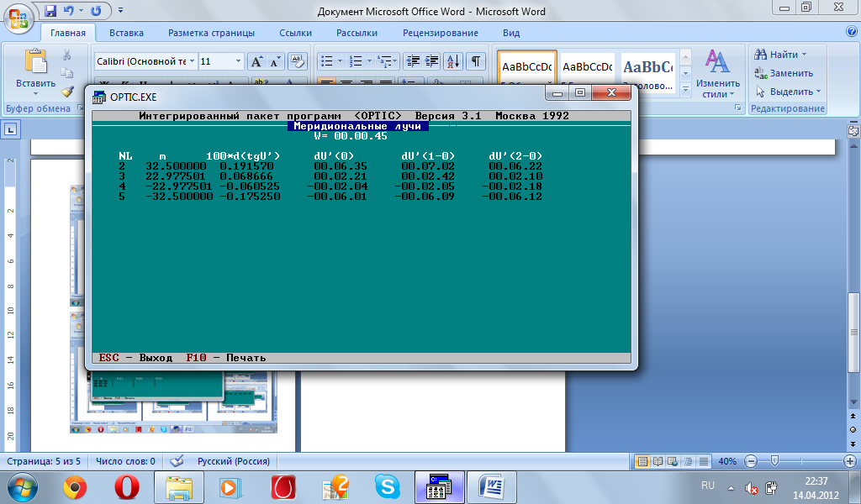
Task: Undo the last action
Action: pos(69,10)
